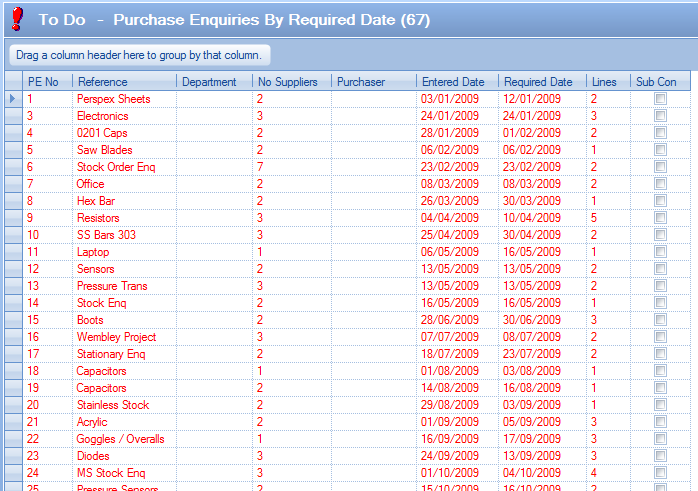Click the Sub Con column header
Viewport: 698px width, 491px height.
tap(659, 82)
